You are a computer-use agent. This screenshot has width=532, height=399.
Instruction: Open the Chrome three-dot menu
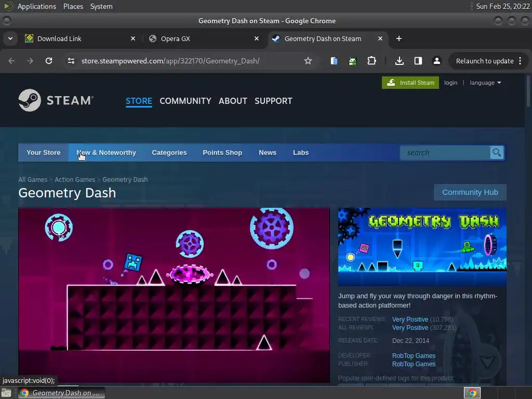520,61
